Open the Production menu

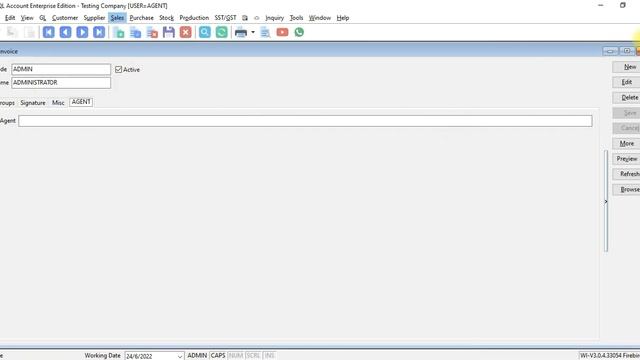[x=194, y=18]
